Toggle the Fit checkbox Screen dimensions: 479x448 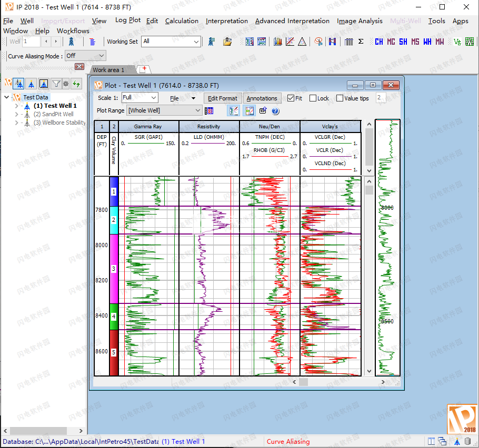tap(291, 98)
